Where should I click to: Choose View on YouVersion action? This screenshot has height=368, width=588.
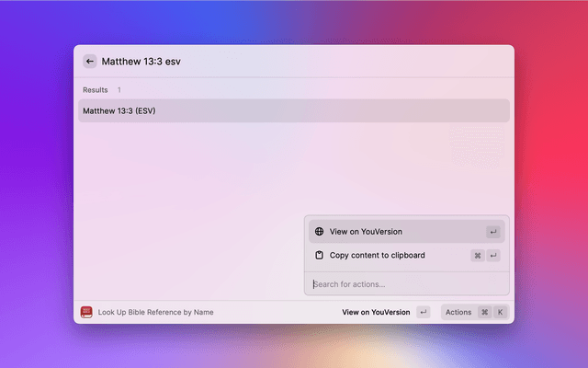coord(406,232)
